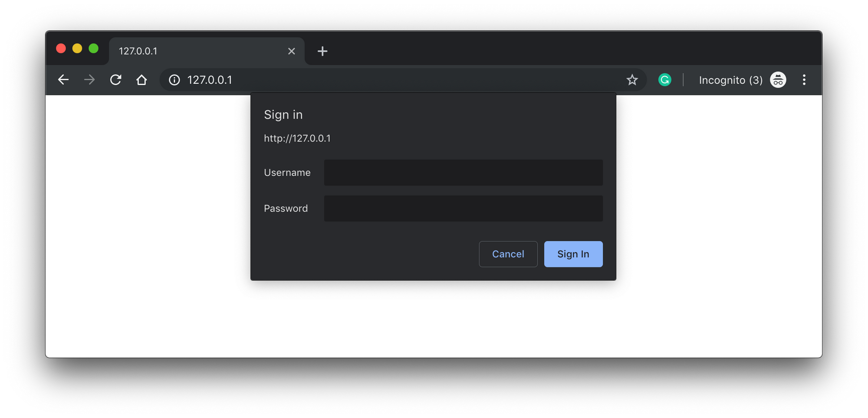Open Chrome's three-dot menu

pos(804,79)
